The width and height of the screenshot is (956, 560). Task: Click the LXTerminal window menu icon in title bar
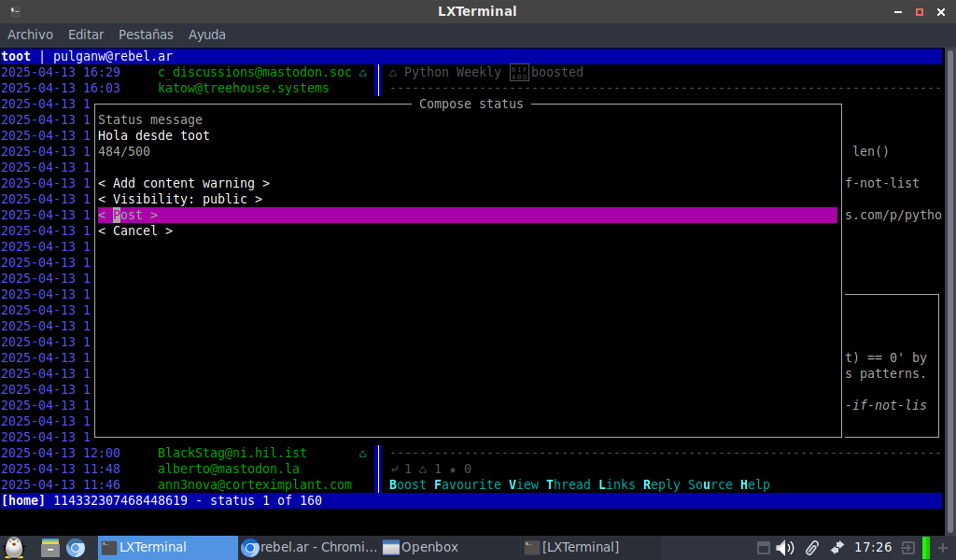(x=16, y=11)
